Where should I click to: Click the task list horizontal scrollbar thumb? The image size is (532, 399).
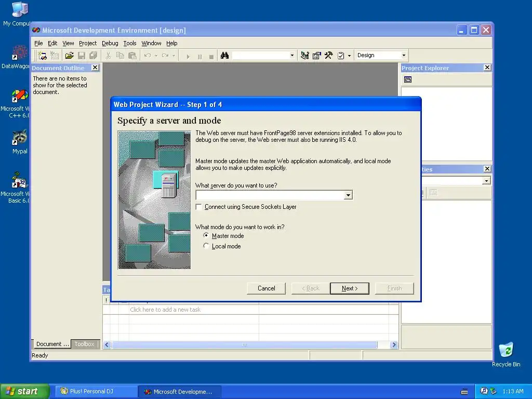tap(244, 345)
